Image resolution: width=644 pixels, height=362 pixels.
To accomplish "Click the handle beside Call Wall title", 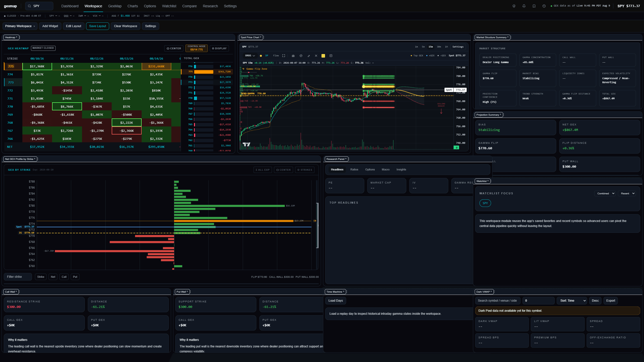I will tap(19, 292).
